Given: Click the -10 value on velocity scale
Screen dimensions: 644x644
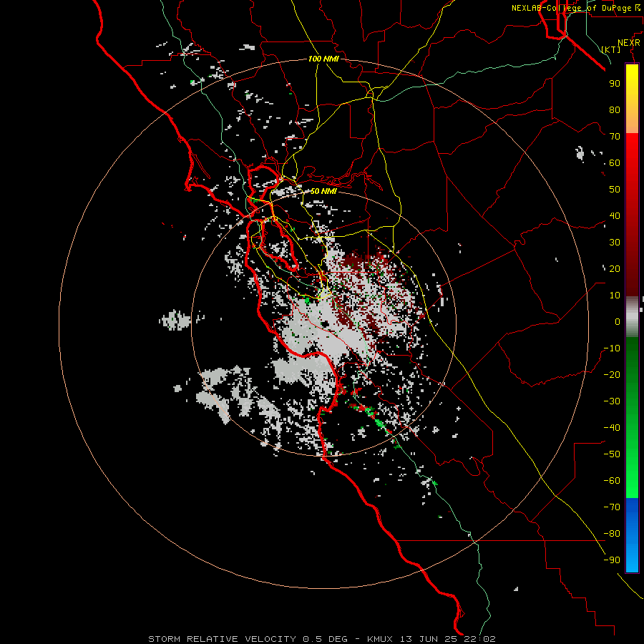Looking at the screenshot, I should (612, 348).
